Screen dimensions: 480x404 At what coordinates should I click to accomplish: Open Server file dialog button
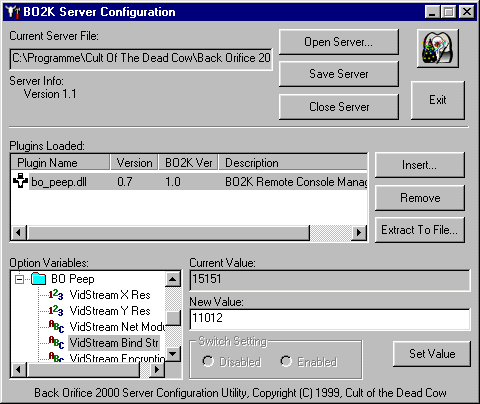coord(339,42)
